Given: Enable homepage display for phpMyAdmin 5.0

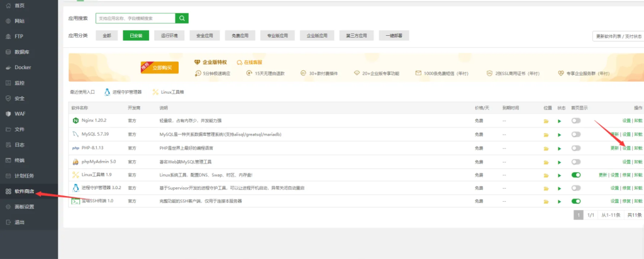Looking at the screenshot, I should (576, 162).
